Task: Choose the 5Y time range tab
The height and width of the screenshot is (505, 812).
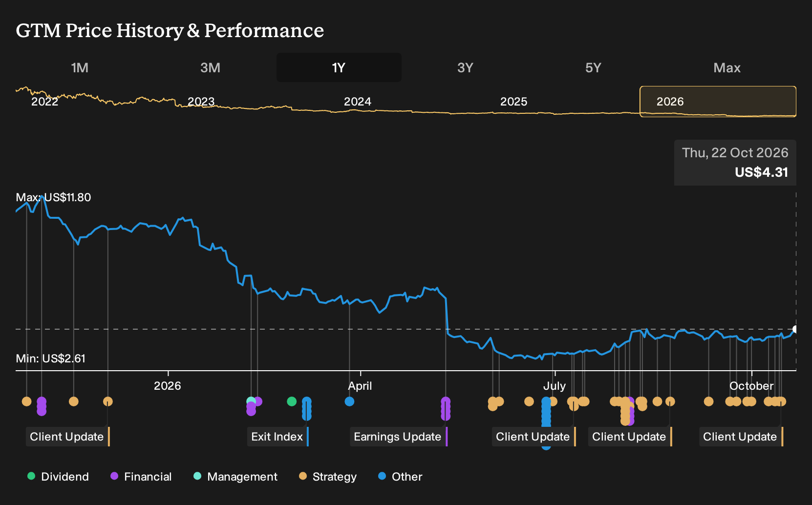Action: (593, 67)
